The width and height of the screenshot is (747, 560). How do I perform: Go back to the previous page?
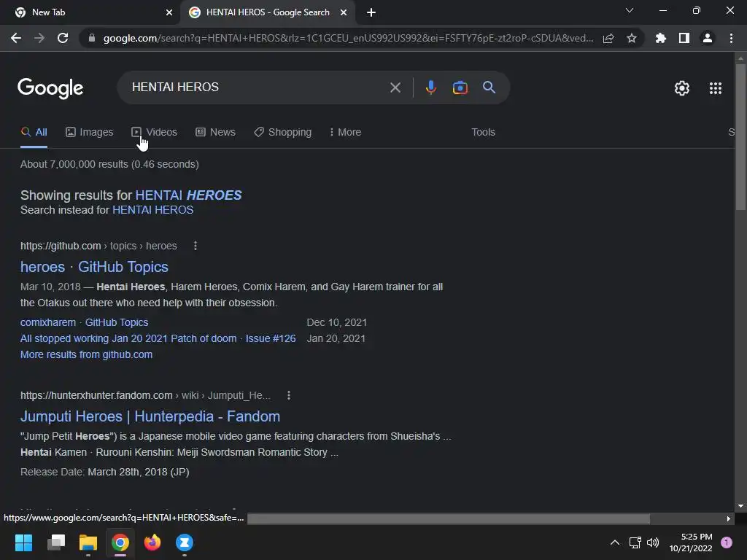coord(16,38)
